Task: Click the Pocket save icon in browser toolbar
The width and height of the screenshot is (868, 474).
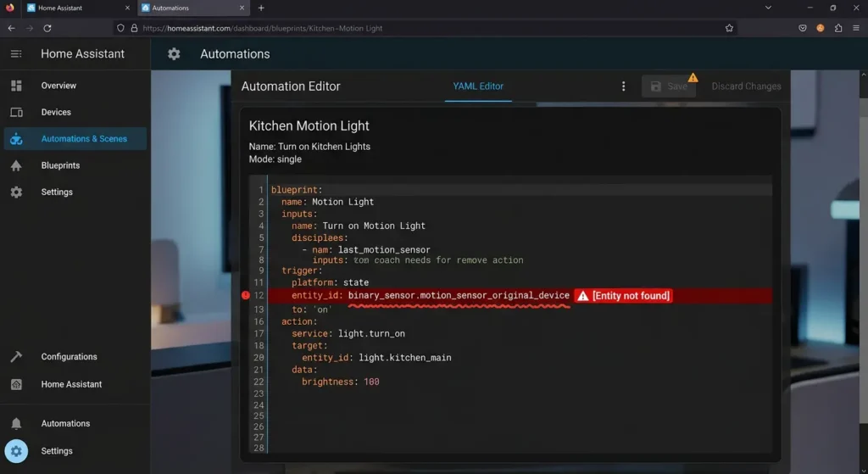Action: [x=803, y=28]
